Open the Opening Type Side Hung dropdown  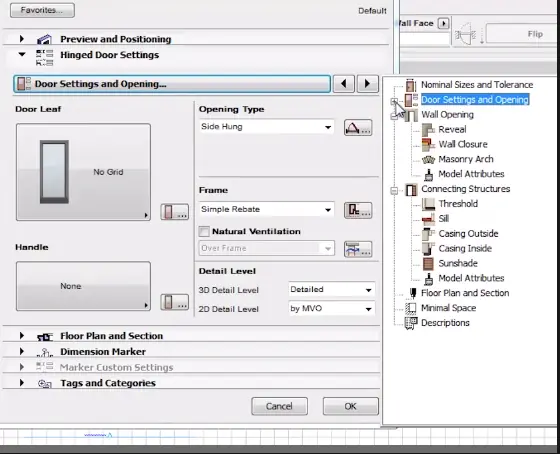coord(266,127)
